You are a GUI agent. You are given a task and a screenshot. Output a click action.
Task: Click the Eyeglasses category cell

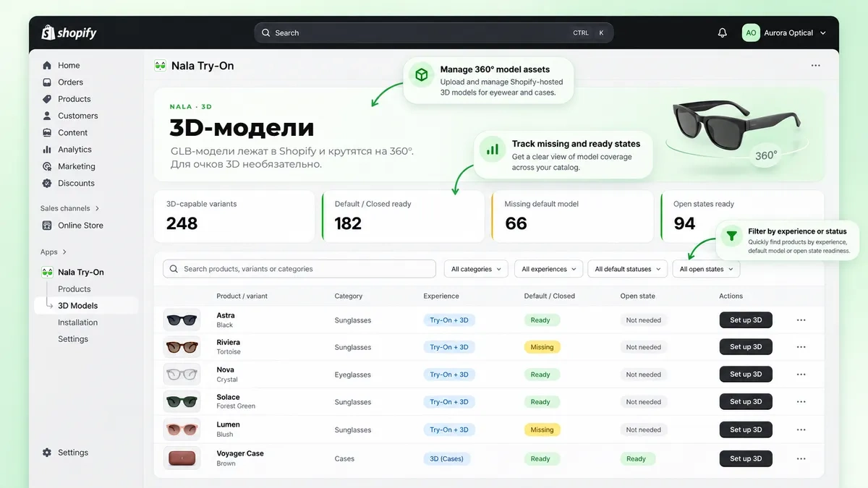[x=352, y=374]
